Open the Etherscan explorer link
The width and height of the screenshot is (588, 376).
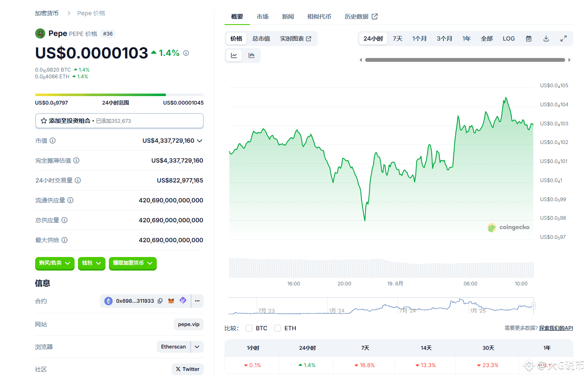174,347
